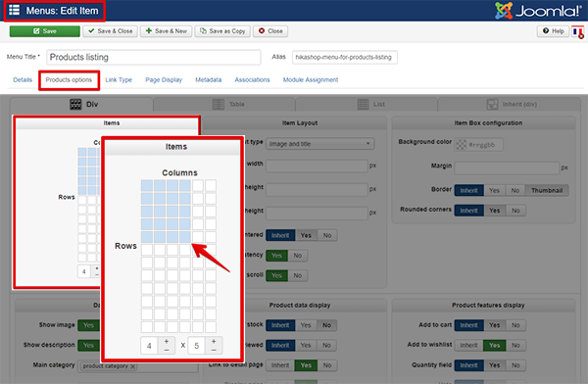The image size is (588, 384).
Task: Select the Table layout tab
Action: click(x=224, y=104)
